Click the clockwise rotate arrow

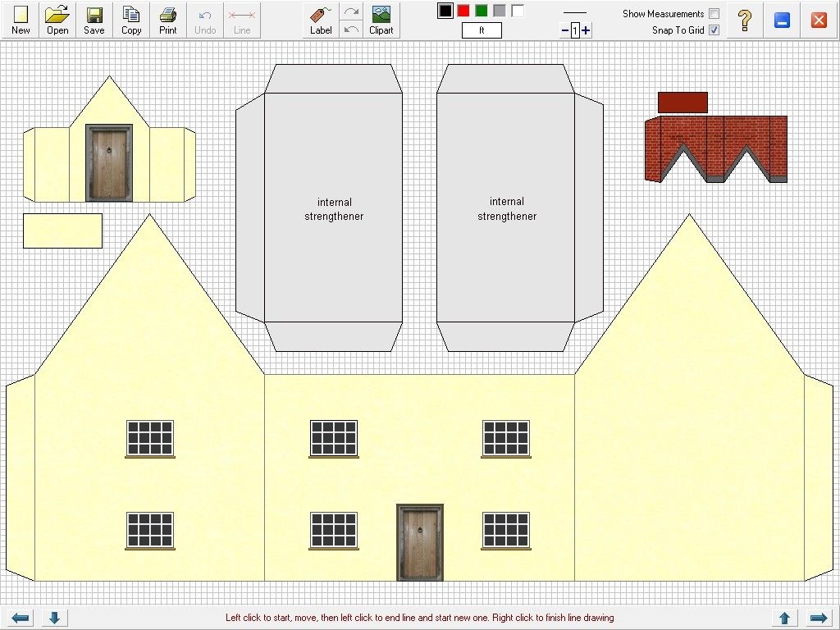(x=351, y=11)
